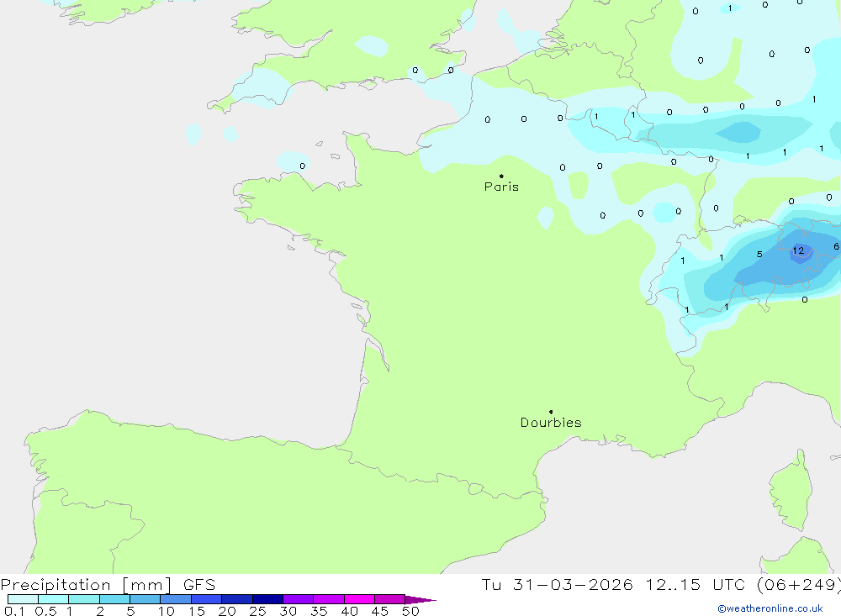Click the legend scale label 20

pos(227,611)
